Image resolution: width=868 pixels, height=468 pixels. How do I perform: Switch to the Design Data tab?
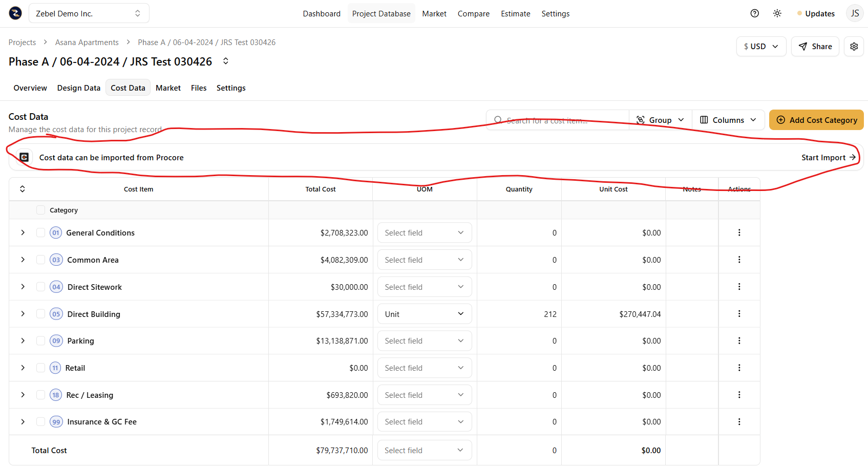click(x=78, y=88)
